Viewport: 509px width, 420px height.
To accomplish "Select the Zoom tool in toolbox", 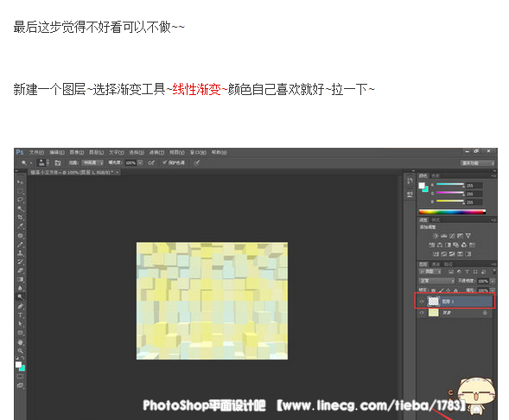I will tap(20, 351).
